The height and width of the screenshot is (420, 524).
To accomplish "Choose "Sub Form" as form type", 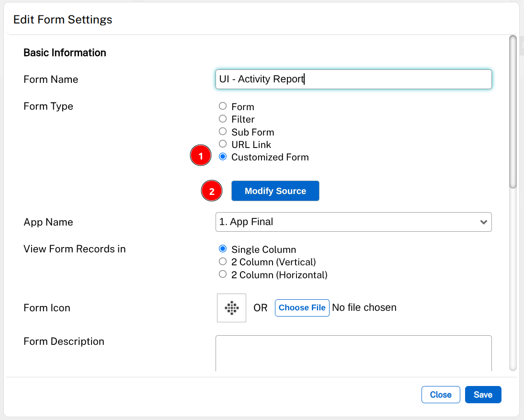I will point(222,131).
